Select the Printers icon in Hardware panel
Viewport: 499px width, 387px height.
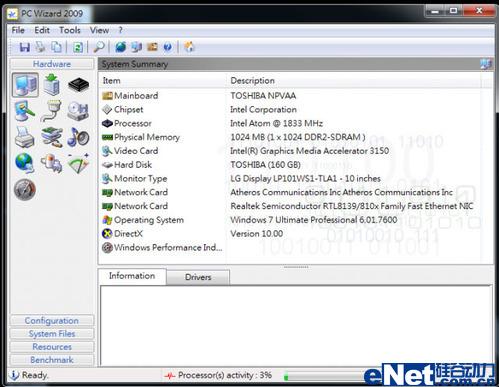point(25,137)
